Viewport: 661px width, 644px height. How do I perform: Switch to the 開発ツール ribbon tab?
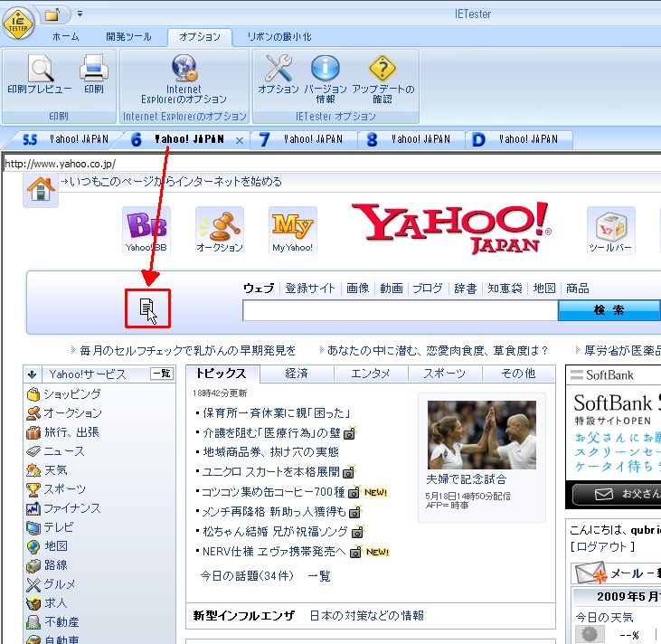(x=128, y=37)
